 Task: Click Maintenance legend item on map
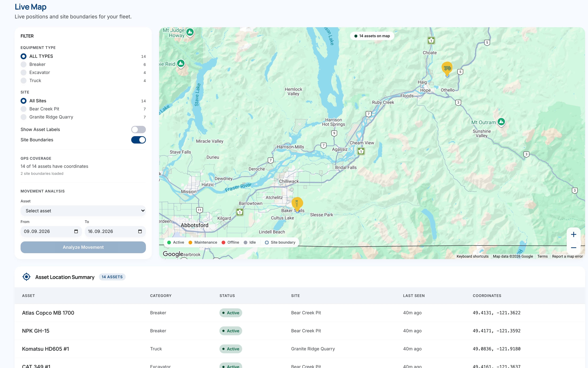pyautogui.click(x=203, y=242)
